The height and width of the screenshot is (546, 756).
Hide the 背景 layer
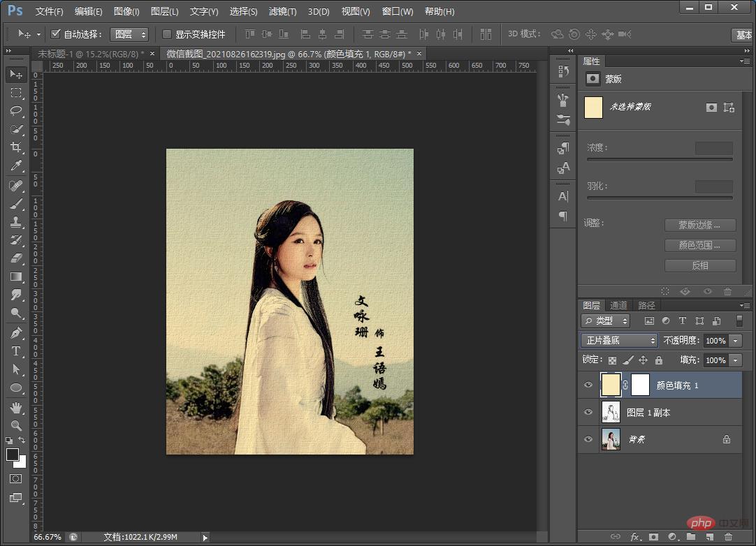[588, 439]
